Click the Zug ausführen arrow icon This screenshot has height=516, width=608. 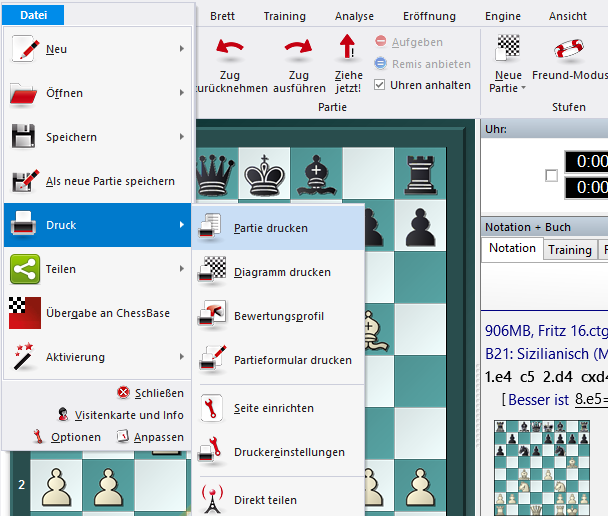(x=298, y=48)
